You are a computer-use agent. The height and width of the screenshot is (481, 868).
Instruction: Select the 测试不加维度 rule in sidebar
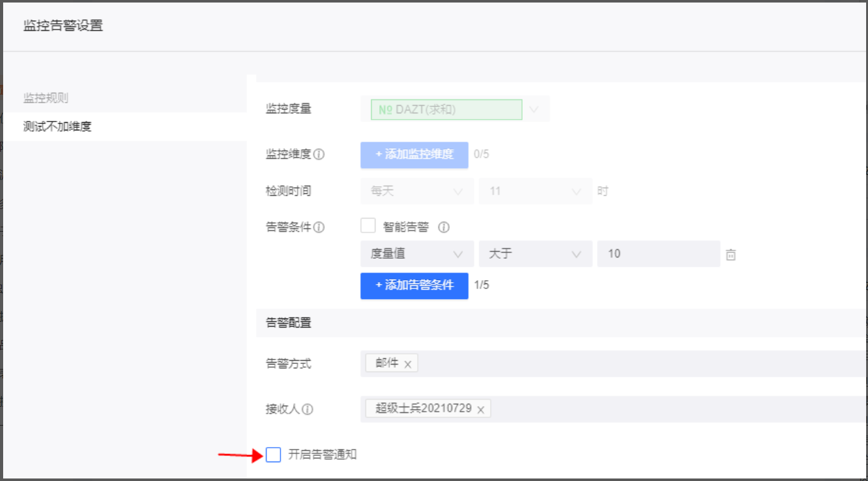(58, 127)
